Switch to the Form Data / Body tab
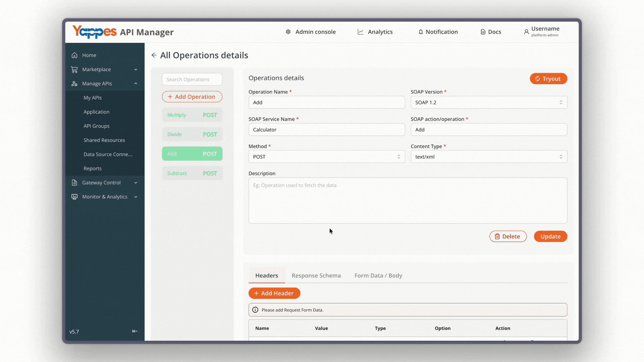 coord(378,276)
